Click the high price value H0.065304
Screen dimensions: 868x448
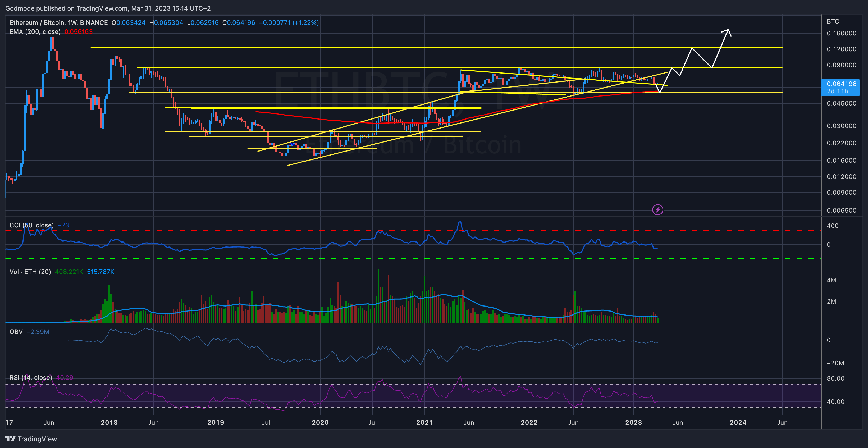(166, 22)
